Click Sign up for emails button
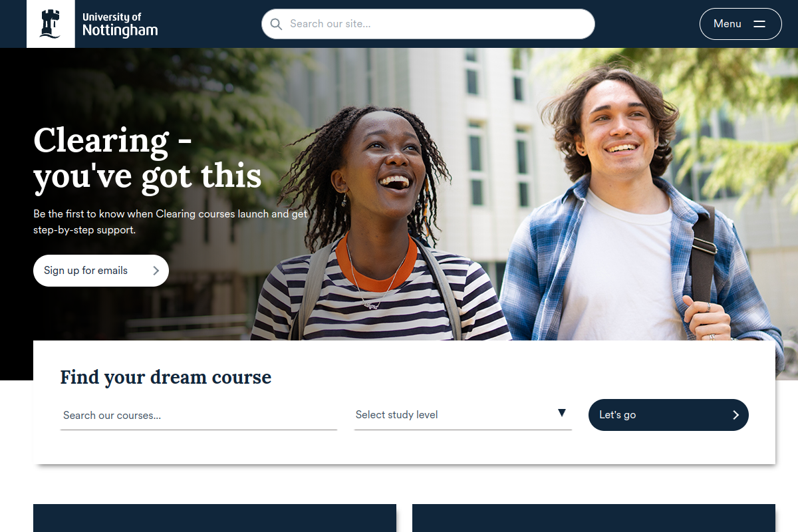Screen dimensions: 798x532 point(101,271)
